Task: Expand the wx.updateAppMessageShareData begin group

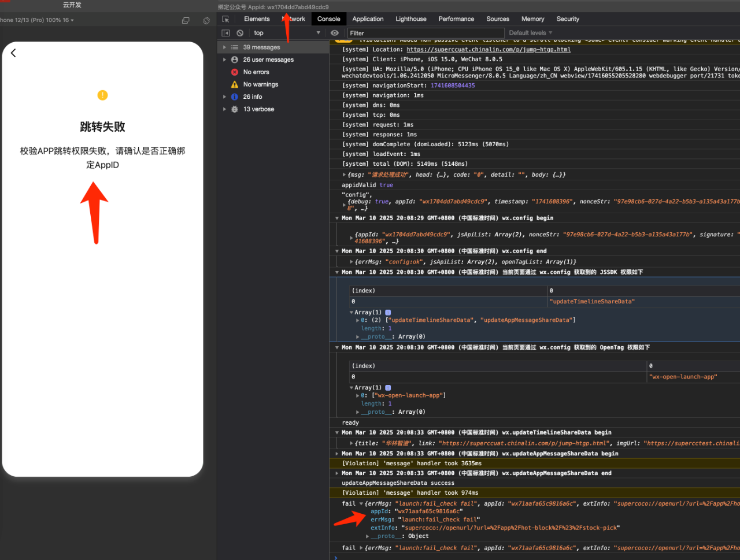Action: tap(337, 454)
